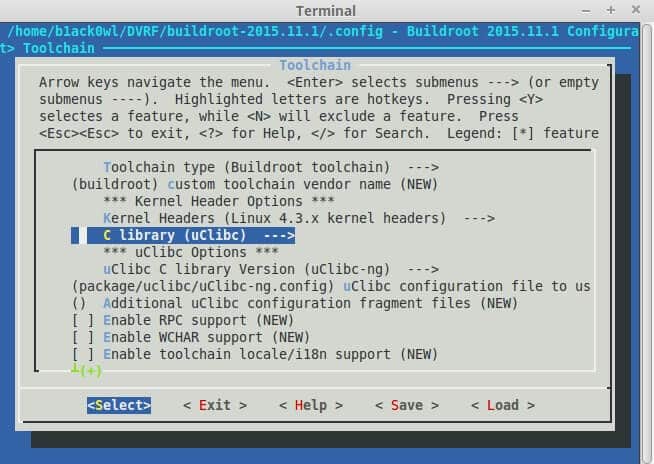This screenshot has width=654, height=464.
Task: Click the Toolchain dialog title
Action: (315, 65)
